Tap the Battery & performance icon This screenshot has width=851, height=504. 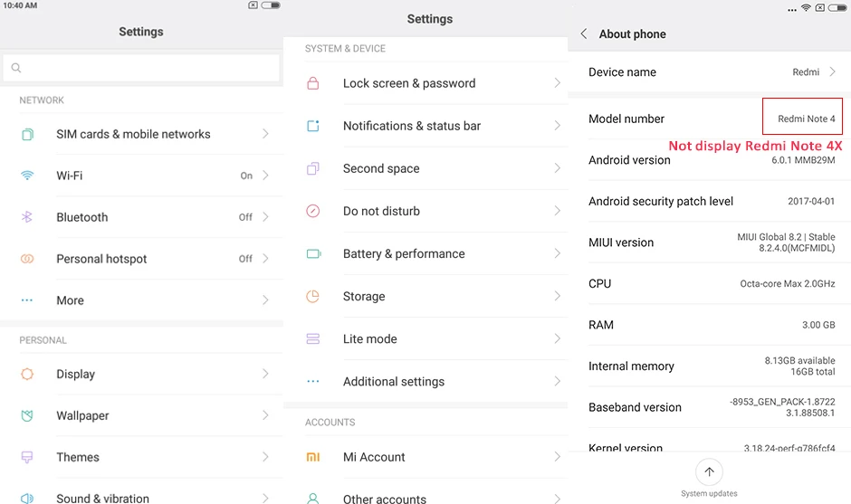313,253
